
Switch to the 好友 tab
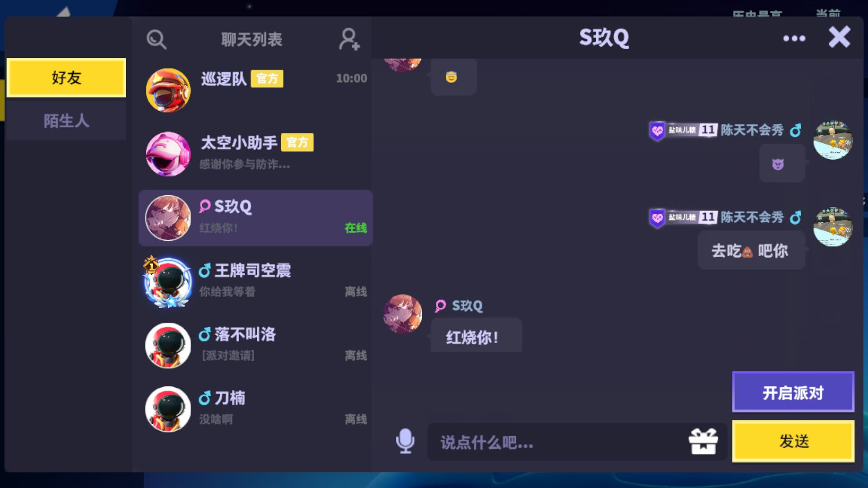(x=66, y=77)
